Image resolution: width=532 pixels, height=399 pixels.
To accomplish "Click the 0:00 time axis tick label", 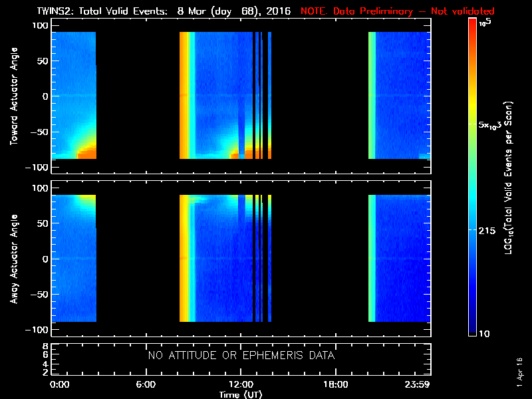I will pyautogui.click(x=59, y=385).
